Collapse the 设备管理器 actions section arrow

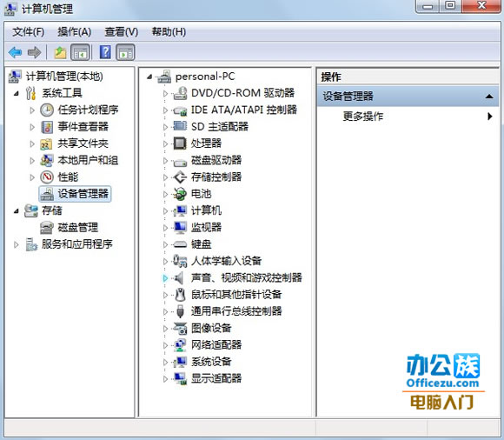click(x=489, y=97)
